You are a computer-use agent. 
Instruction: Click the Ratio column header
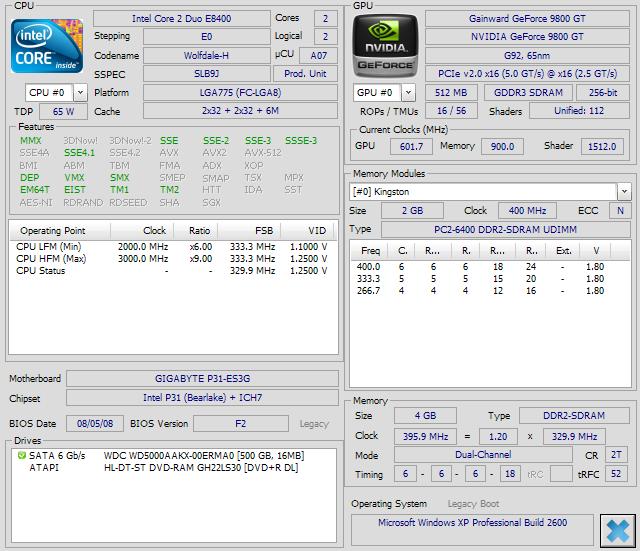[x=196, y=231]
